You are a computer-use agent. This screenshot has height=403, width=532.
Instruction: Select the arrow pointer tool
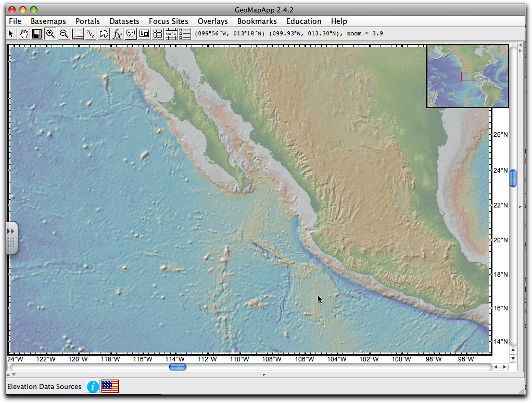[x=10, y=34]
